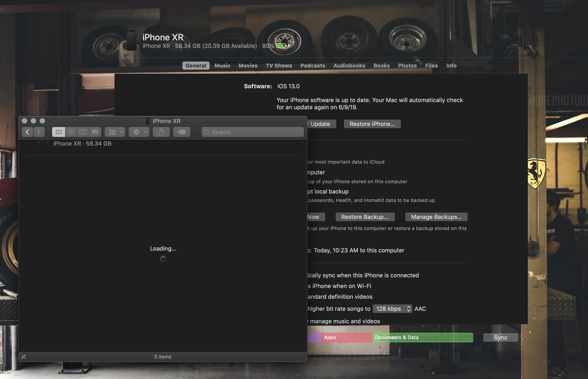
Task: Click the AAC format label
Action: [x=420, y=309]
